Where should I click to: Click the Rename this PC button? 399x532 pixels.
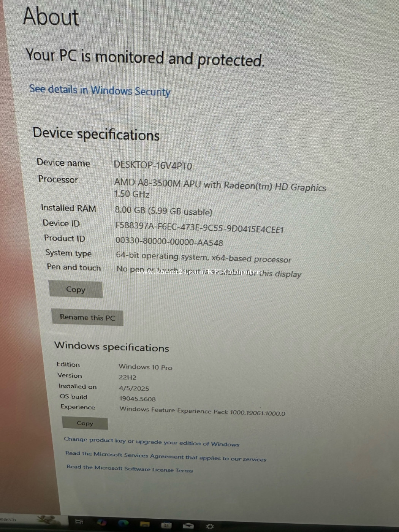coord(87,318)
